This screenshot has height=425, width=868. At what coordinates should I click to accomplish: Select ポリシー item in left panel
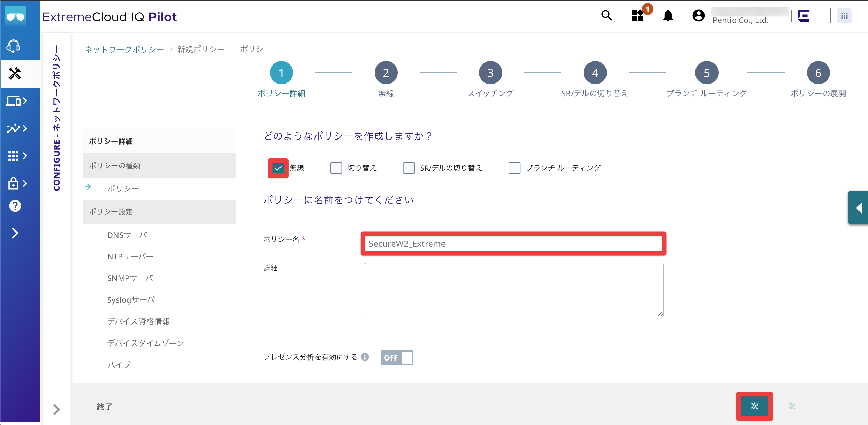click(123, 189)
